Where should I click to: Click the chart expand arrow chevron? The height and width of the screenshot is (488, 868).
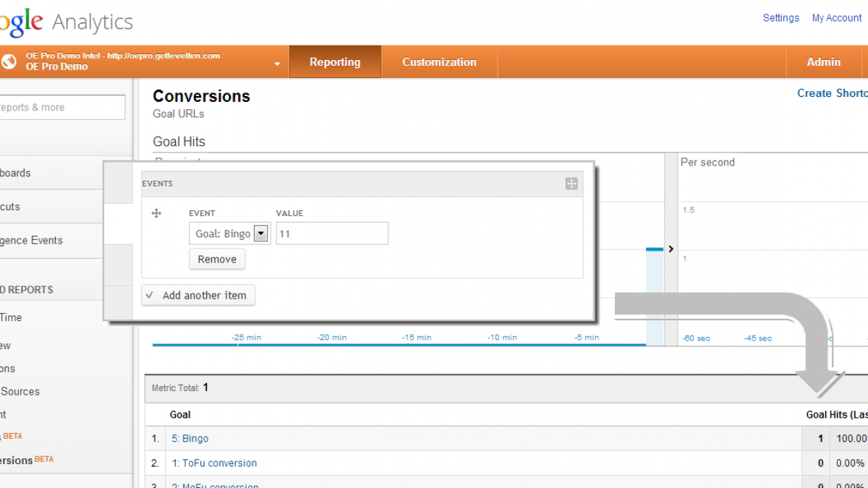(671, 249)
